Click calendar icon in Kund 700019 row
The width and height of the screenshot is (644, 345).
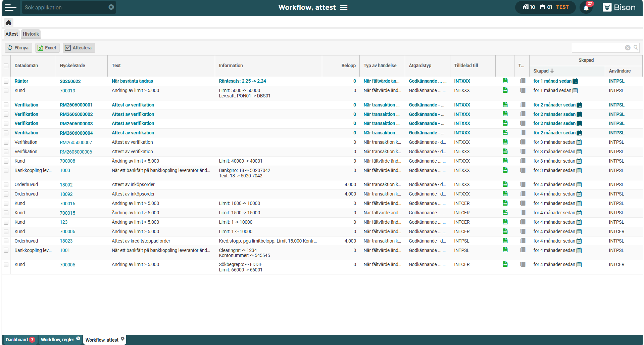pyautogui.click(x=575, y=90)
